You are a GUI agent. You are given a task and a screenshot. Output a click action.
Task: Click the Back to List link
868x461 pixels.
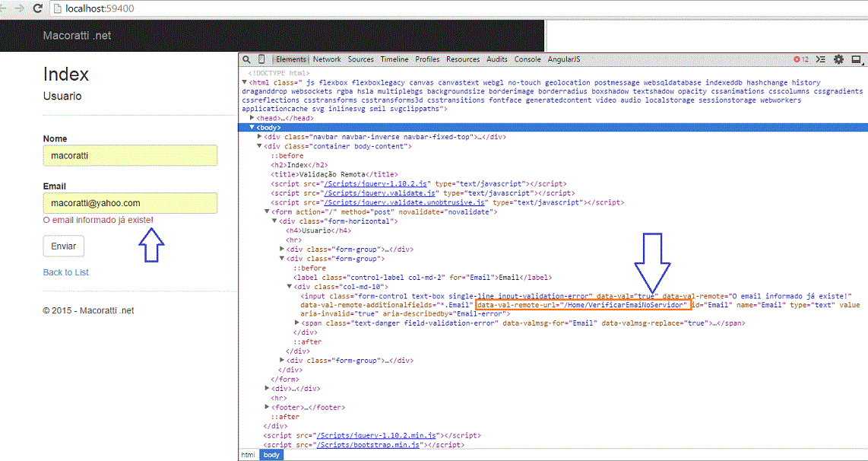pyautogui.click(x=66, y=272)
